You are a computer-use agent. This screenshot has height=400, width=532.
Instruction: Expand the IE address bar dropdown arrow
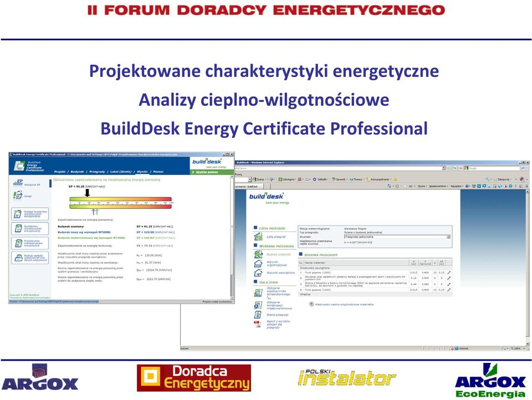[x=443, y=168]
